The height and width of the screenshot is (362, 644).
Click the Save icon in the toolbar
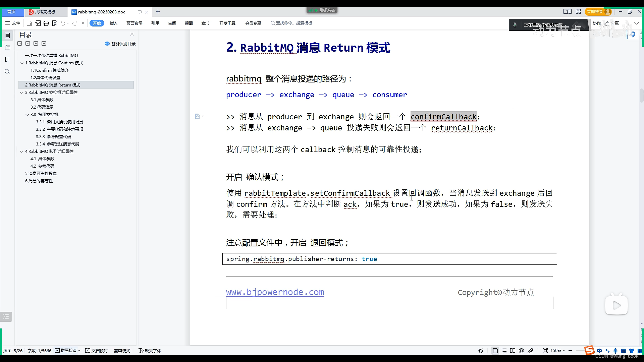(30, 23)
